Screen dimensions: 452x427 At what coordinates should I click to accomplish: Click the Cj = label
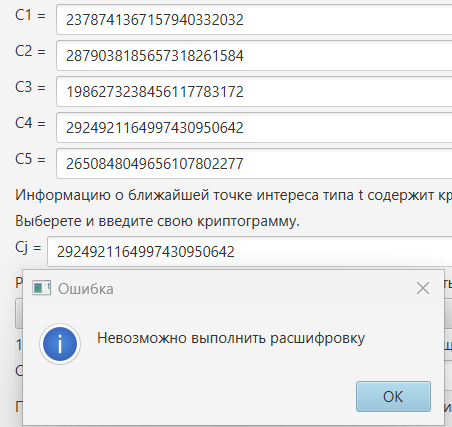(28, 248)
